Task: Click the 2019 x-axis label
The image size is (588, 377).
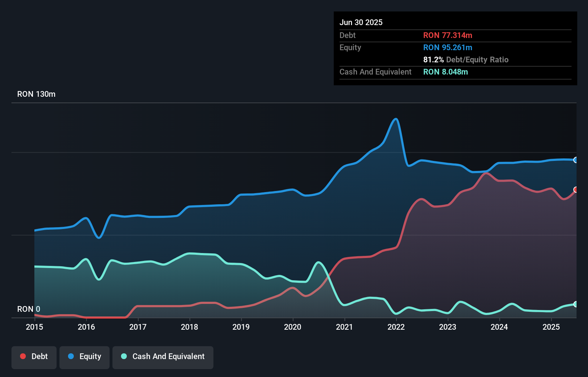Action: coord(241,327)
